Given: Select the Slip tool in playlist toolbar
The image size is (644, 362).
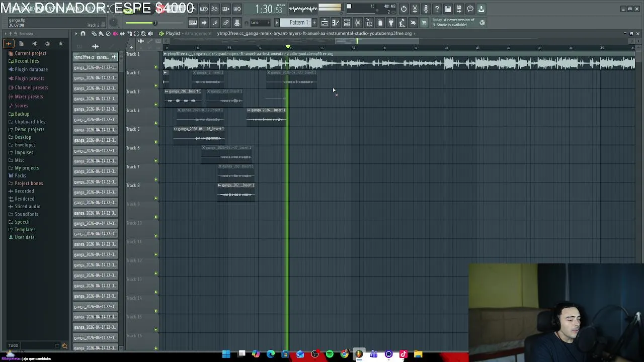Looking at the screenshot, I should [x=122, y=34].
